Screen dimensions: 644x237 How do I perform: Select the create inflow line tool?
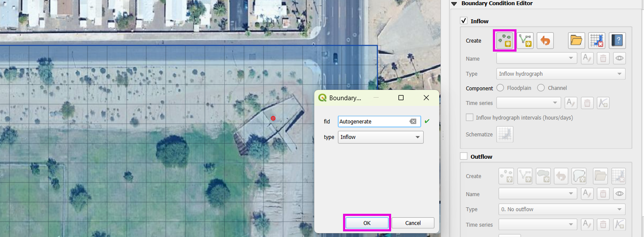pyautogui.click(x=526, y=41)
